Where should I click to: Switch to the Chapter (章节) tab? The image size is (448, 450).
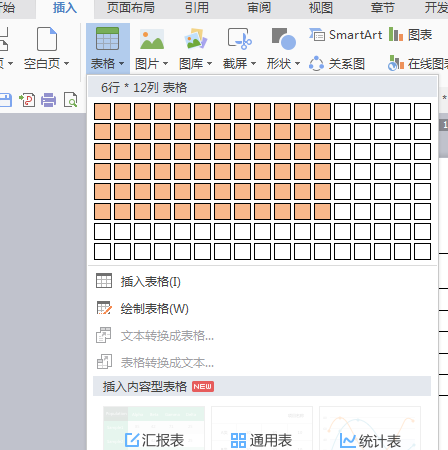[x=383, y=8]
